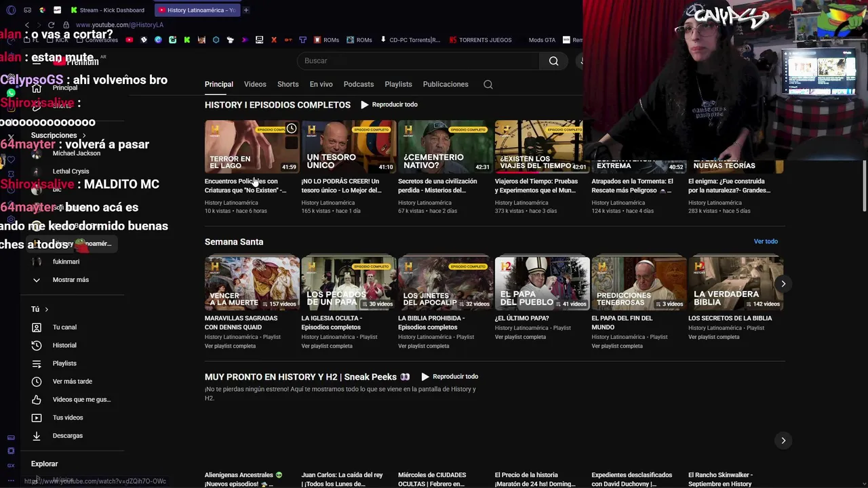The image size is (868, 488).
Task: Open the TORRENTS JUEGOS bookmark
Action: tap(480, 40)
